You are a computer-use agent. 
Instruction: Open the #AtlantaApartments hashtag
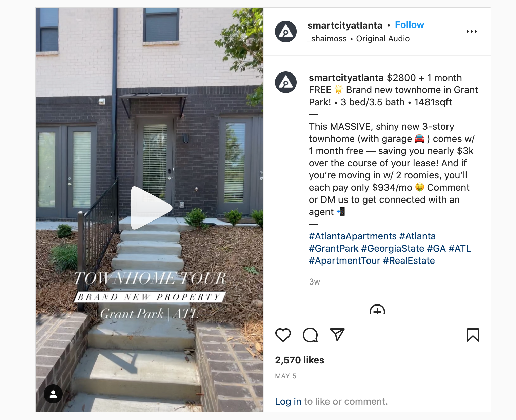coord(353,236)
